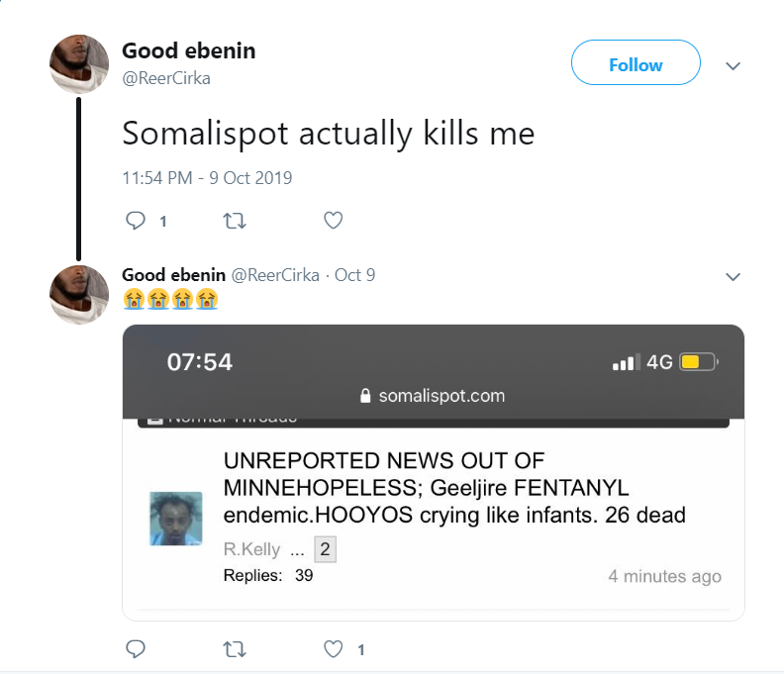Like the main tweet with heart icon

coord(333,220)
